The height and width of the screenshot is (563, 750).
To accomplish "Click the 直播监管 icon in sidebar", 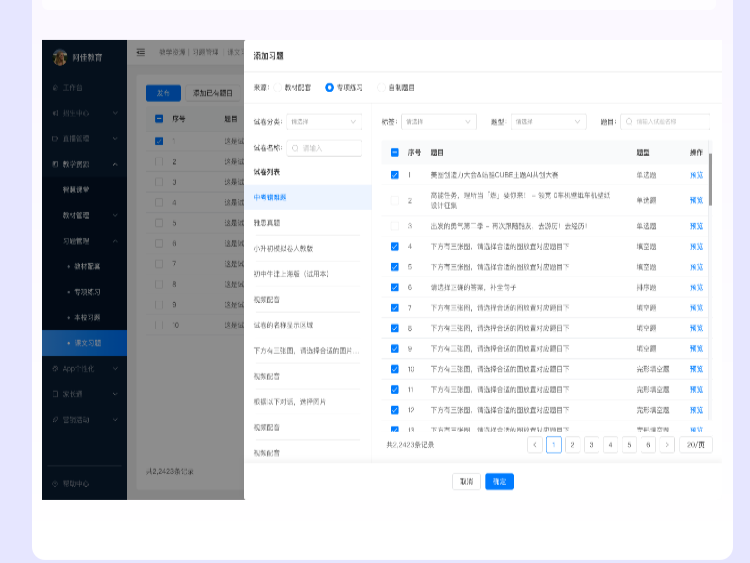I will [54, 138].
